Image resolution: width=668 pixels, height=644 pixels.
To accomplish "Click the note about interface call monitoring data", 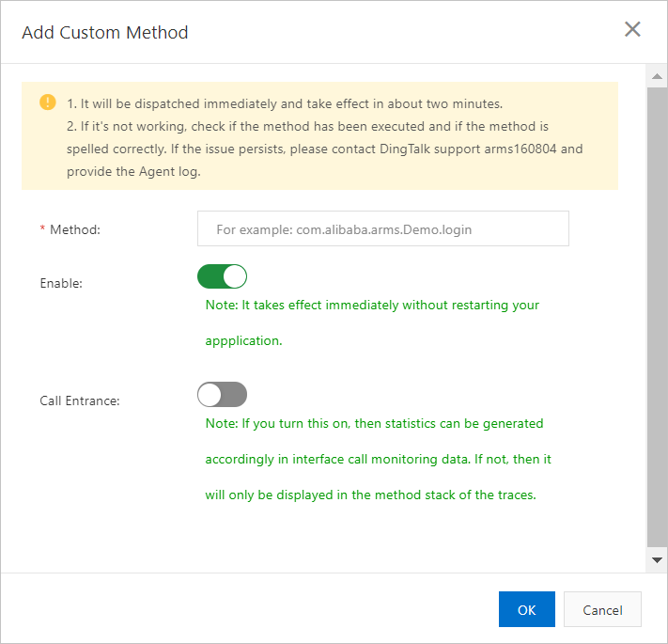I will click(379, 459).
